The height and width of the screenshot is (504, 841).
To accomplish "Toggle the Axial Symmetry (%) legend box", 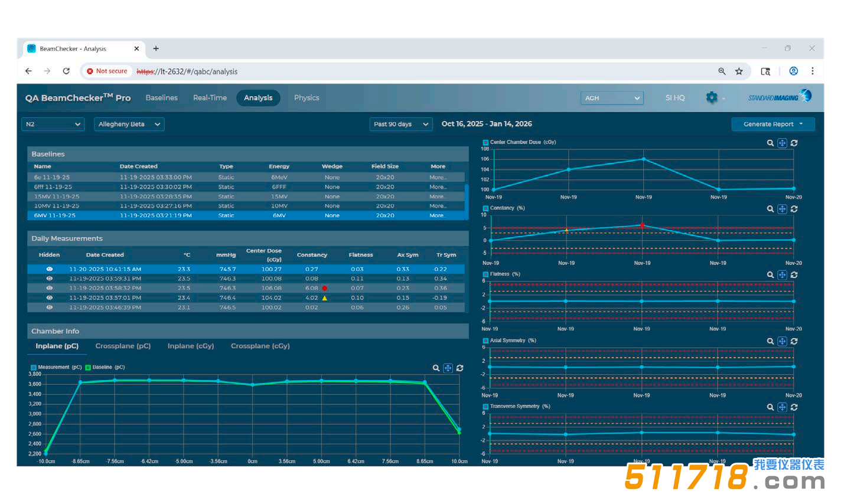I will (x=485, y=341).
